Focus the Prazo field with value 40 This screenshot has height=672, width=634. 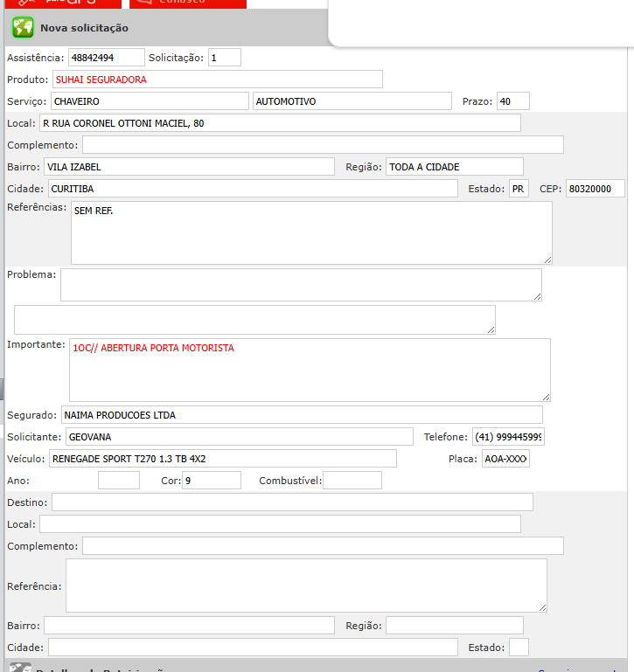click(x=506, y=101)
